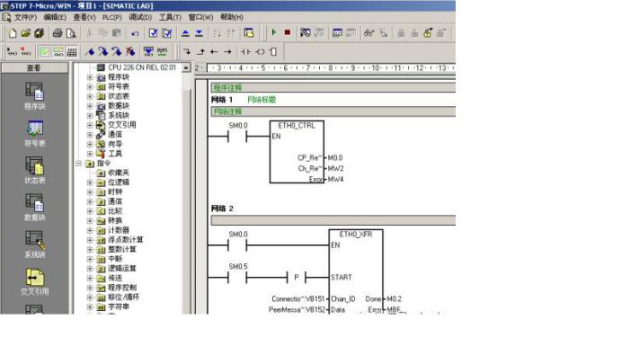Image resolution: width=639 pixels, height=364 pixels.
Task: Open 符号表 in the 查看 sidebar
Action: point(35,133)
